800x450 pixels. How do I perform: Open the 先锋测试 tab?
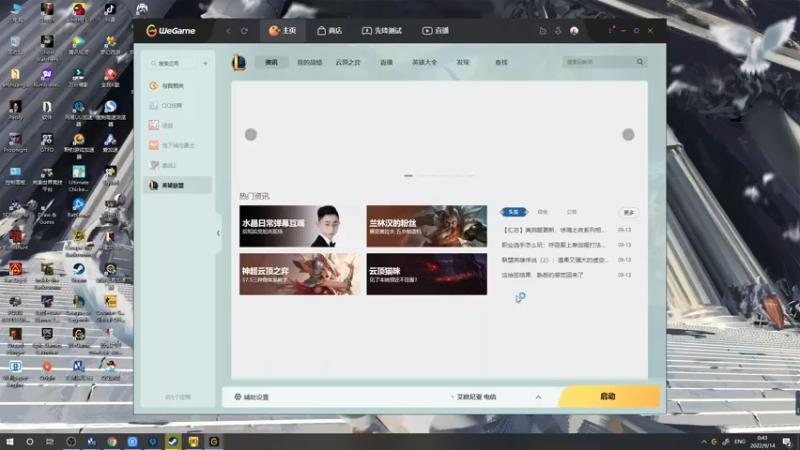click(x=382, y=31)
